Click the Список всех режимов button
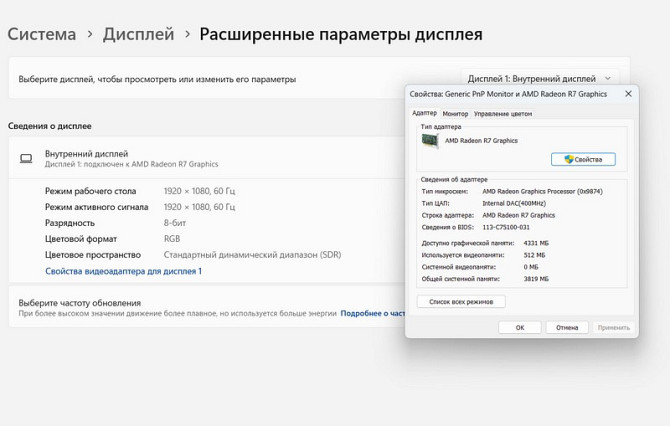 [461, 301]
